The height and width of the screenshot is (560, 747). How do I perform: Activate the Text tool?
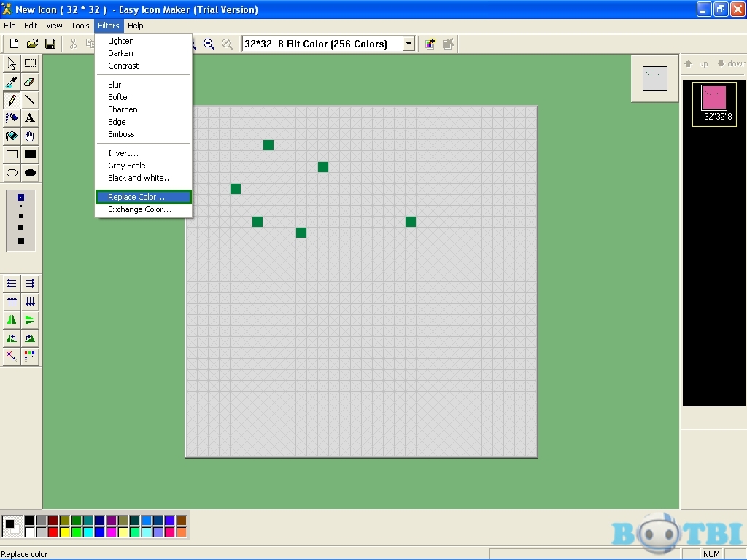[30, 117]
